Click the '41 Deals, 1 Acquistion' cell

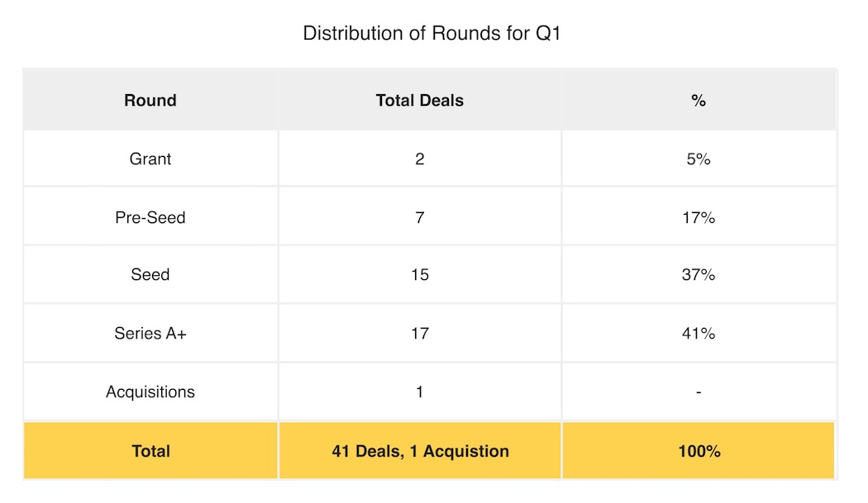pos(420,451)
